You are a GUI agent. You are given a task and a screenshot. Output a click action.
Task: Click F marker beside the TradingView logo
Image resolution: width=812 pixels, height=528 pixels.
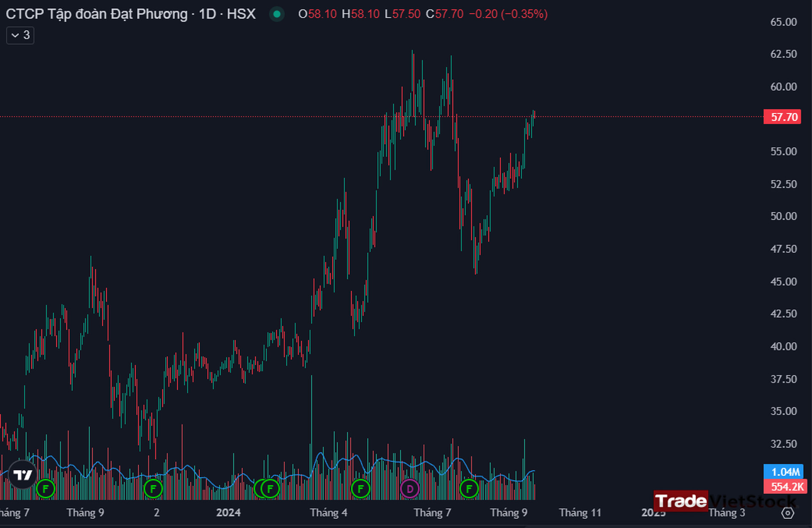point(46,489)
